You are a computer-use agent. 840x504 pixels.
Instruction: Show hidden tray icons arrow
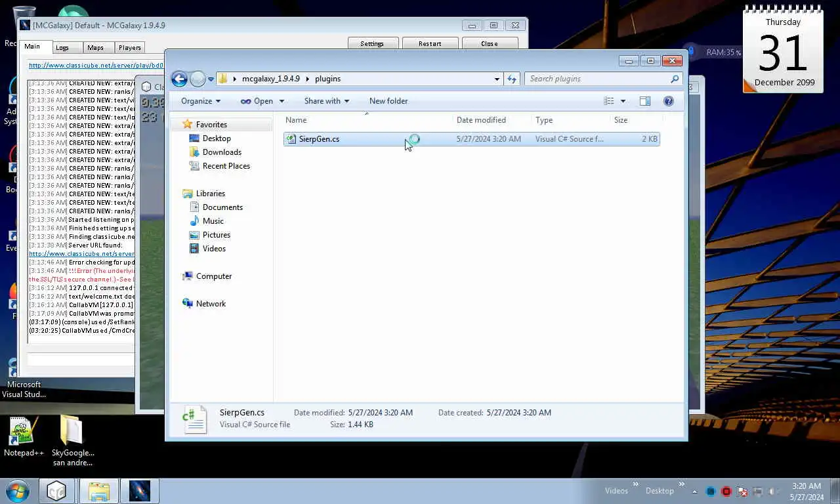pos(696,491)
